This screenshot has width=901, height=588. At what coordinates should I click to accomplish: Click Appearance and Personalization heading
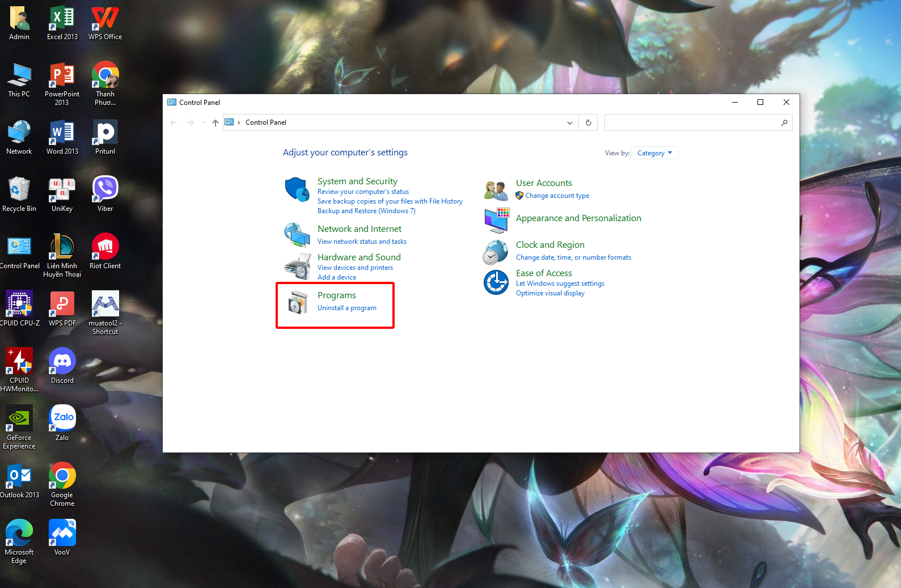coord(578,218)
